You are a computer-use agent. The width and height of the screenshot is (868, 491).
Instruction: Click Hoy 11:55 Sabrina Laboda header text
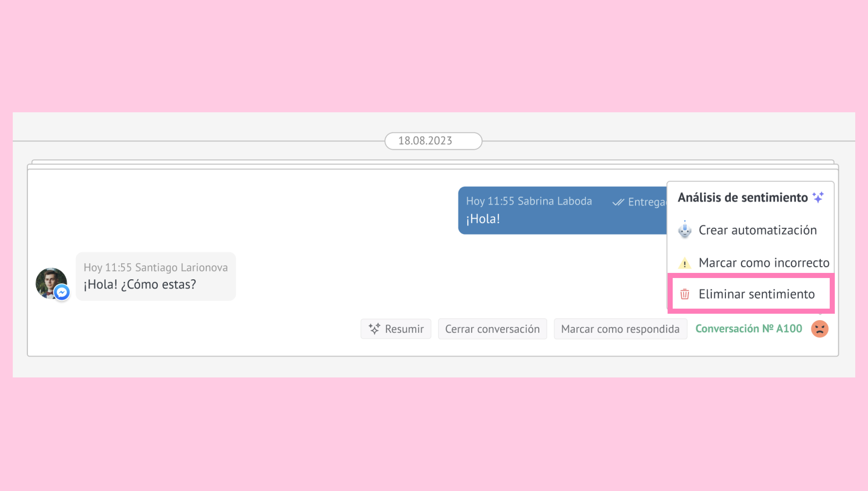pos(529,201)
